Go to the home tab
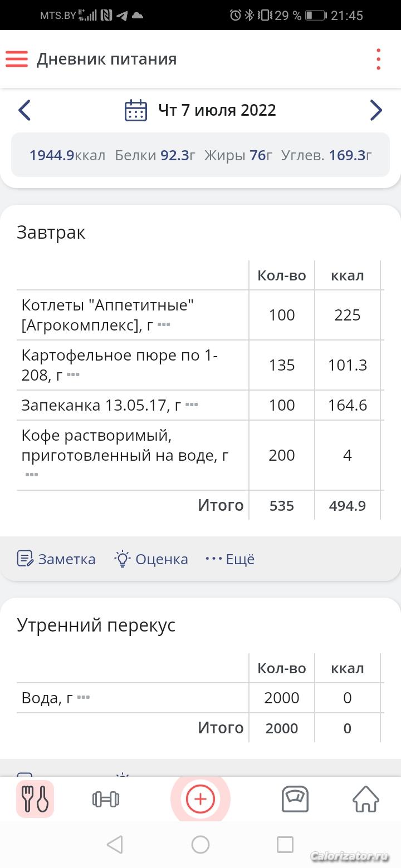 coord(366,799)
